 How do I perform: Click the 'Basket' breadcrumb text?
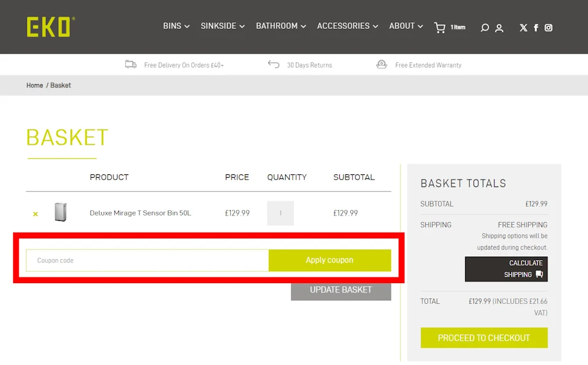(61, 85)
